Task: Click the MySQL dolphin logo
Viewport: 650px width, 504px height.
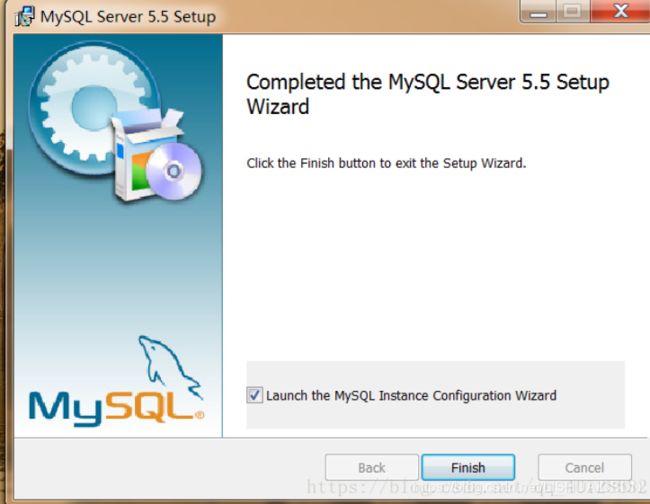Action: pos(170,367)
